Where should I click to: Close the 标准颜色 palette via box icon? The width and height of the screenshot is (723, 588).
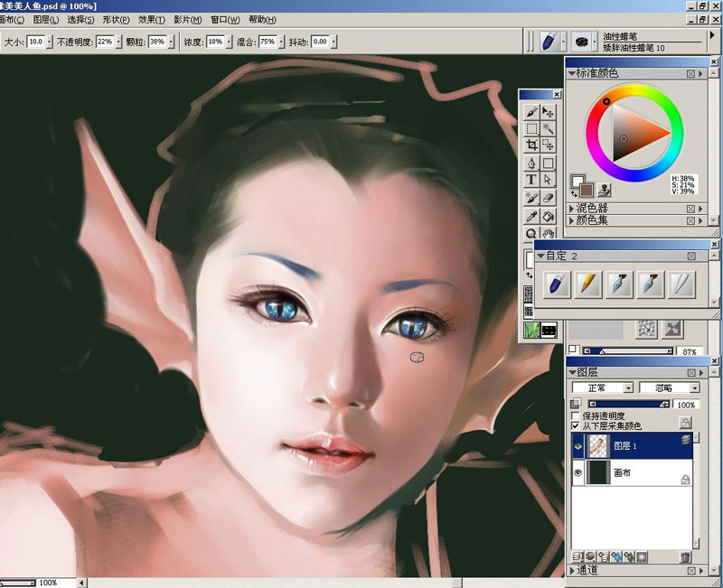(690, 74)
